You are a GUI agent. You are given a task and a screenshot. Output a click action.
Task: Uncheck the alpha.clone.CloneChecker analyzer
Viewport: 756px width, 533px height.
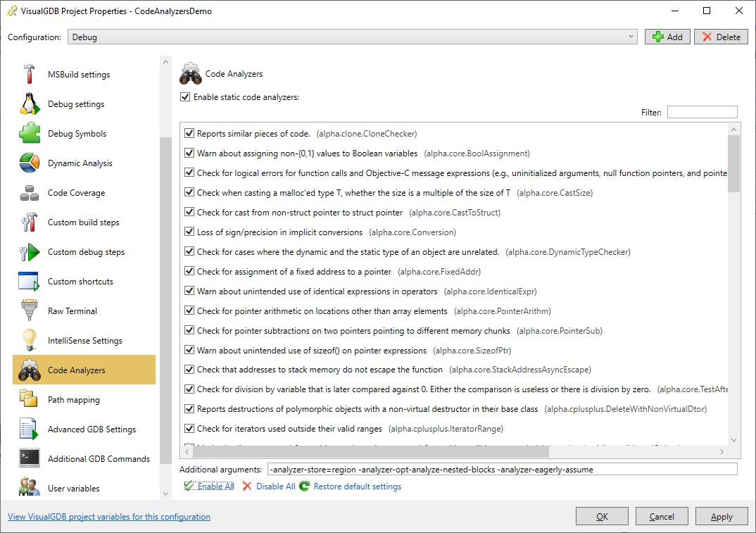click(x=189, y=134)
